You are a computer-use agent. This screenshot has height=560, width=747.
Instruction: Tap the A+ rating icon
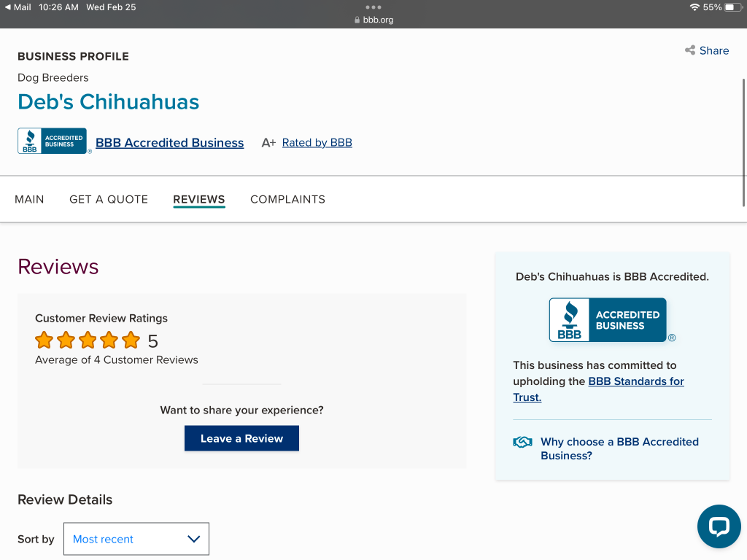[268, 143]
